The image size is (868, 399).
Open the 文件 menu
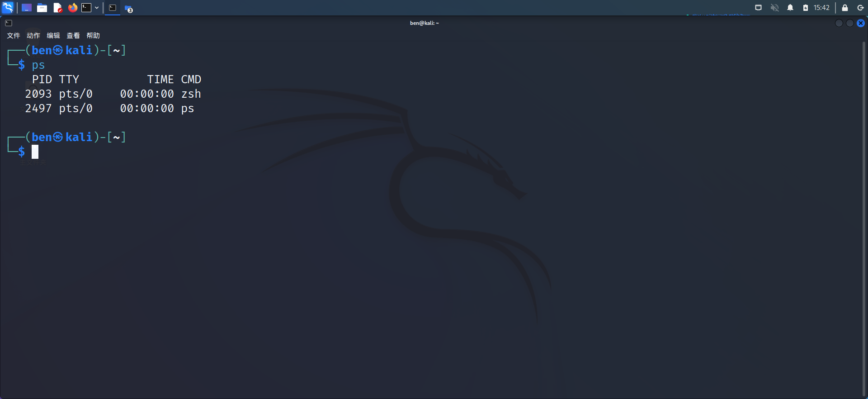coord(14,36)
